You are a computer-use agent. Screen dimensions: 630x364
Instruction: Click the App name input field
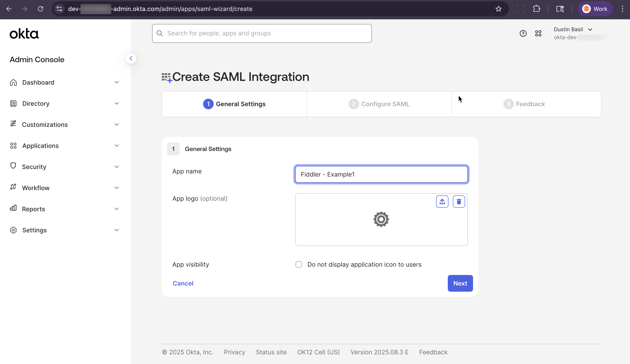[381, 174]
